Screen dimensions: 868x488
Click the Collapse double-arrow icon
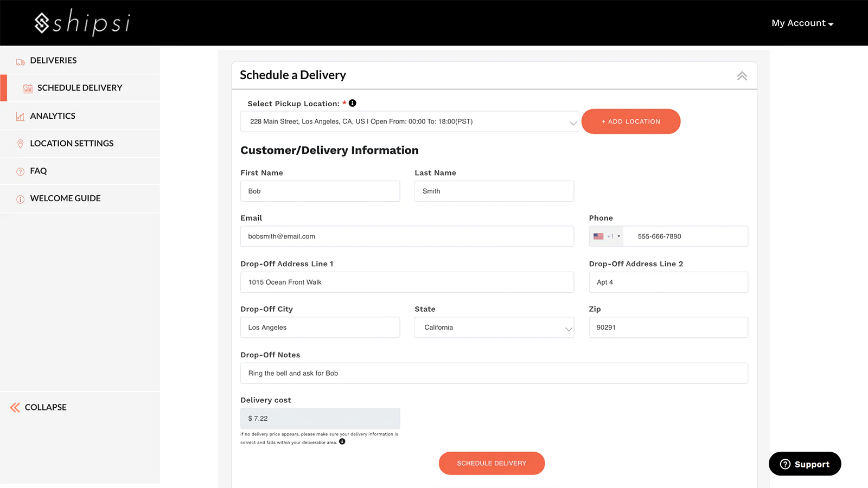coord(15,407)
